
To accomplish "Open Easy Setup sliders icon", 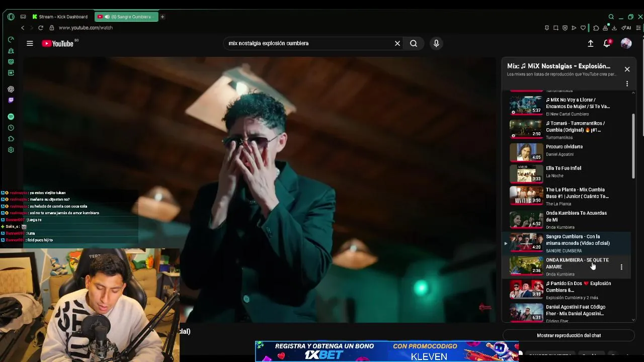I will pyautogui.click(x=638, y=28).
